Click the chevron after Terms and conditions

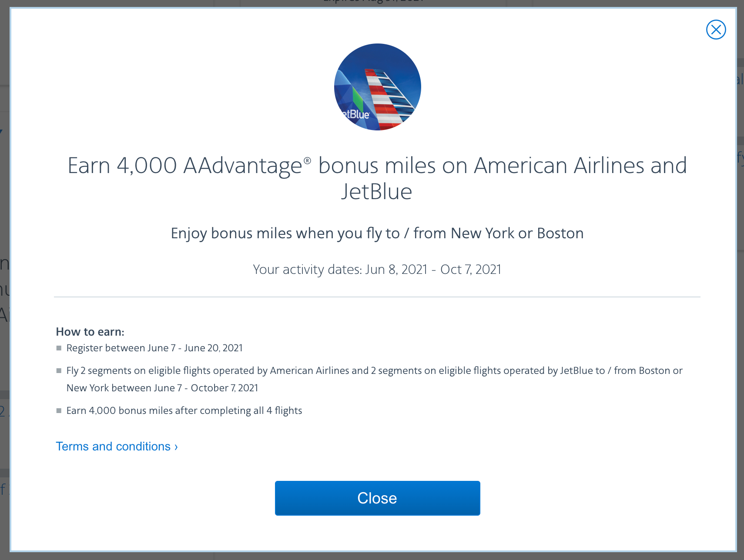(x=175, y=446)
